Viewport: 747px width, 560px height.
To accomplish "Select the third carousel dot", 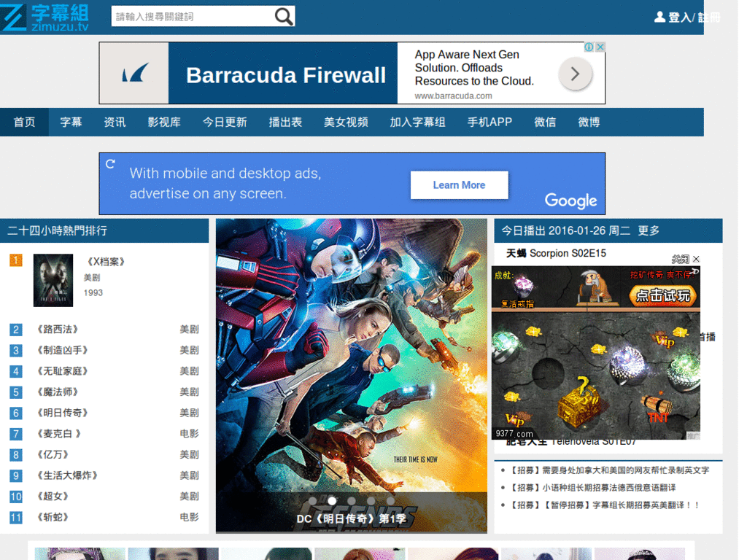I will click(x=352, y=501).
